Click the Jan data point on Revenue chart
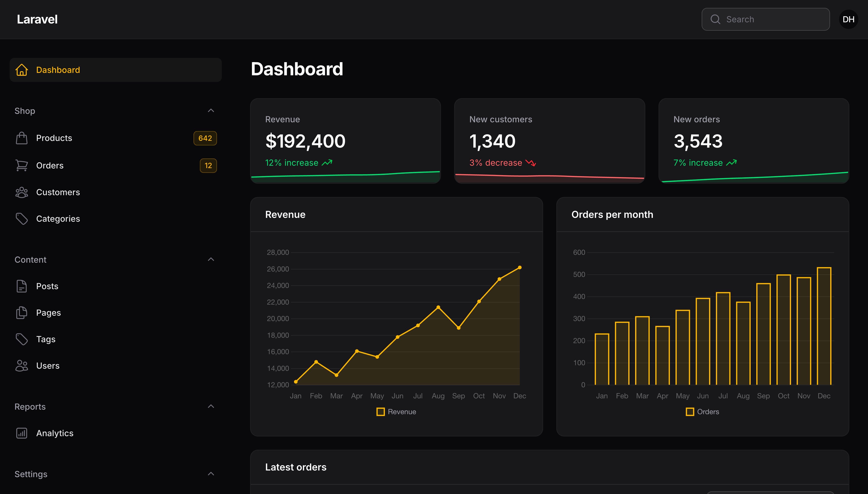The width and height of the screenshot is (868, 494). pos(296,382)
